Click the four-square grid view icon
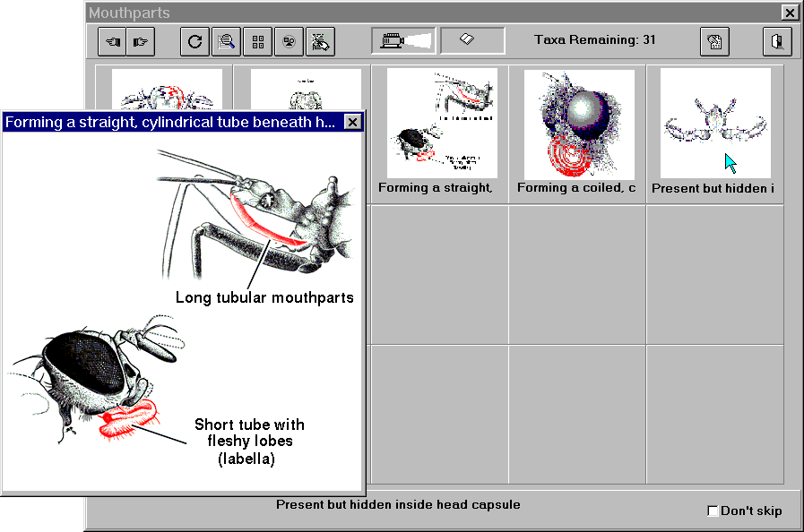Image resolution: width=804 pixels, height=532 pixels. [x=257, y=41]
